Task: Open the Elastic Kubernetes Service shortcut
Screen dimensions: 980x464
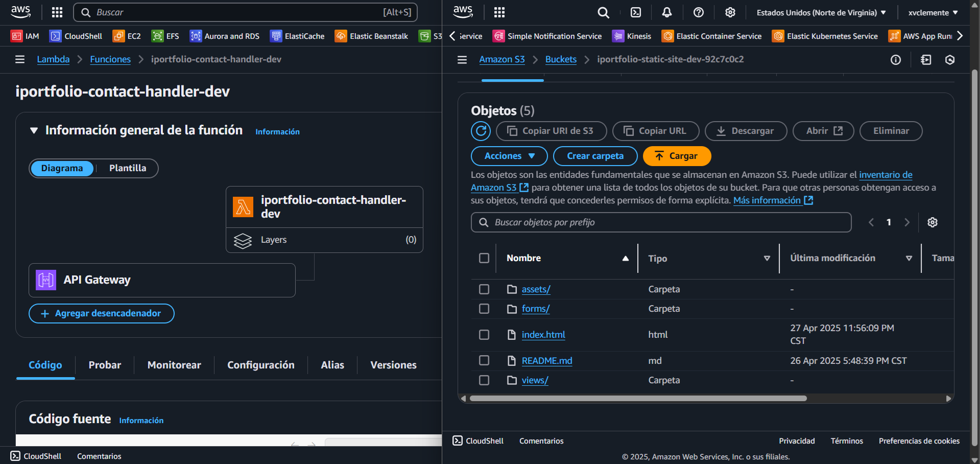Action: (x=825, y=36)
